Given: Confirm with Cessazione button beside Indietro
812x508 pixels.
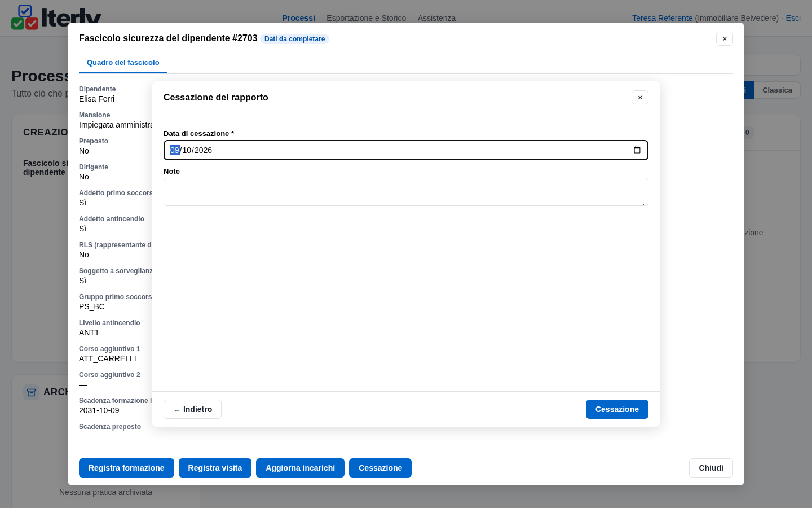Looking at the screenshot, I should click(617, 409).
